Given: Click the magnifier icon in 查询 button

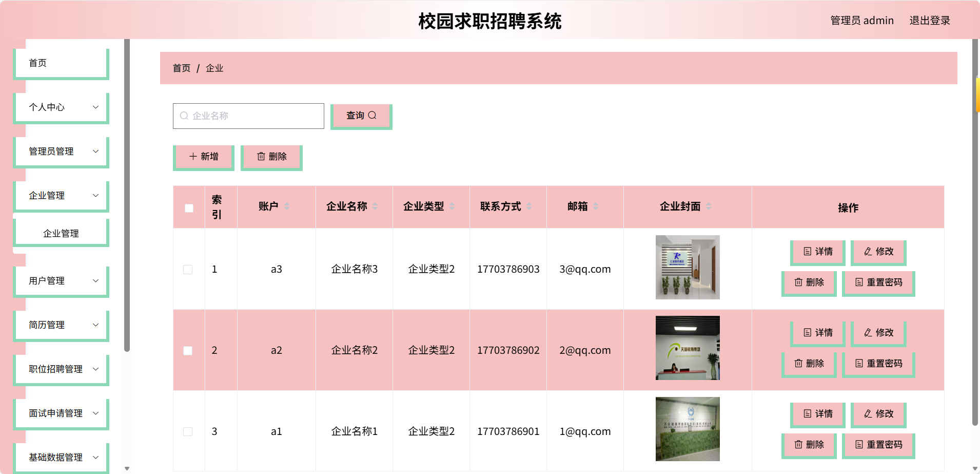Looking at the screenshot, I should 373,116.
